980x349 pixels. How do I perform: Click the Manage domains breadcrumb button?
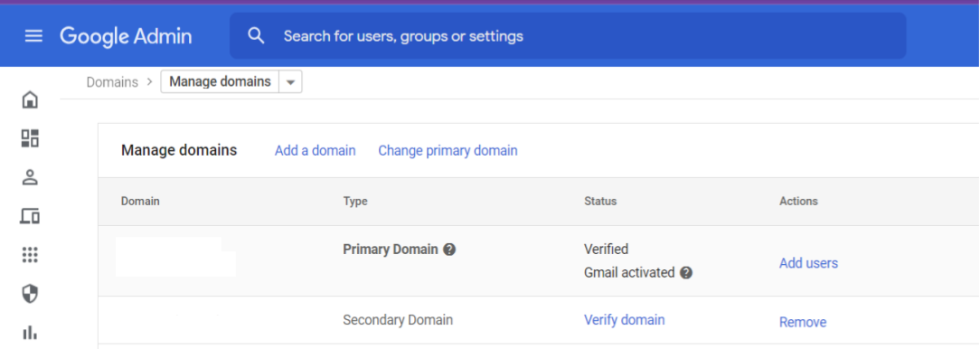point(220,82)
